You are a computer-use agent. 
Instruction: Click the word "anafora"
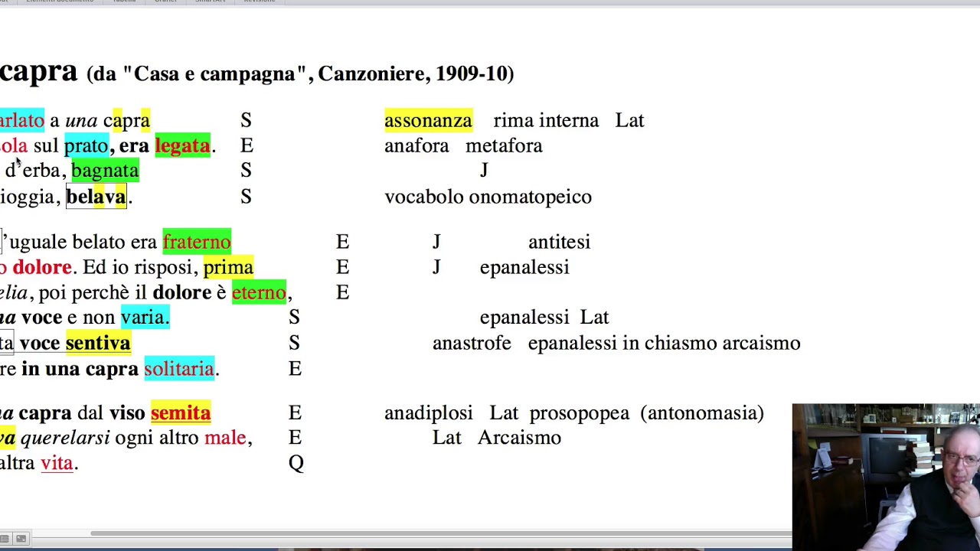coord(416,145)
